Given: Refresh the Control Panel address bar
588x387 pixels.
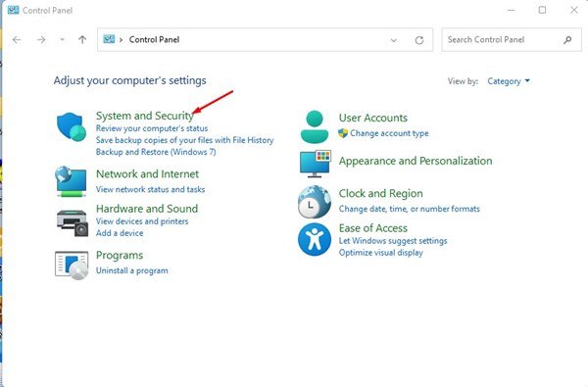Looking at the screenshot, I should pos(419,40).
